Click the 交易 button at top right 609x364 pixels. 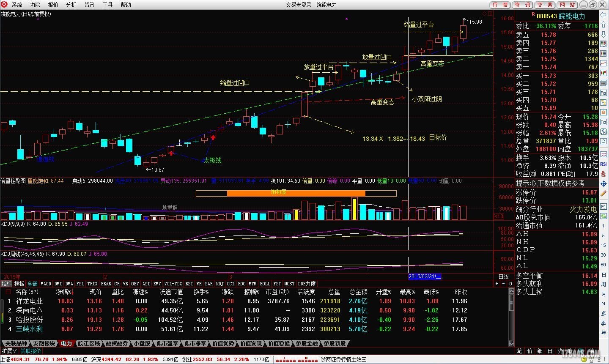click(545, 5)
